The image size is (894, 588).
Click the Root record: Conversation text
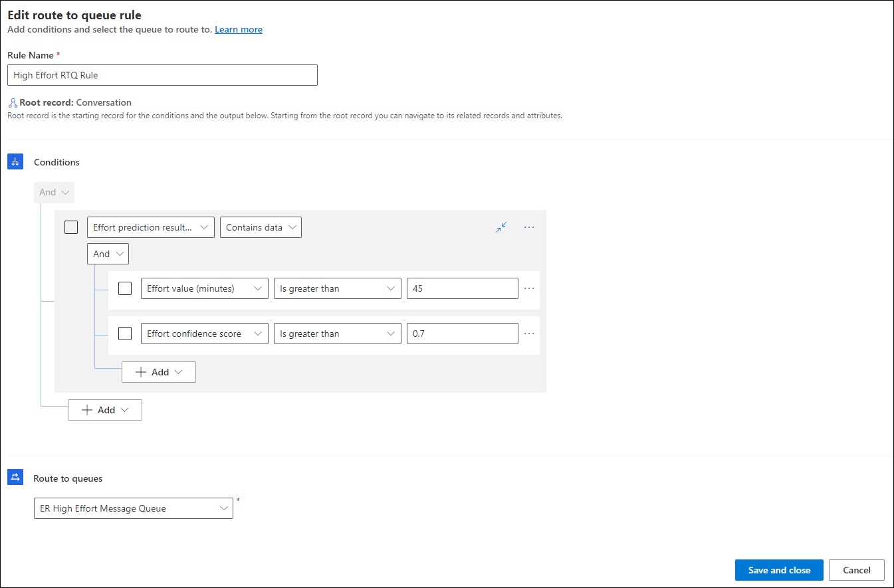[x=76, y=103]
